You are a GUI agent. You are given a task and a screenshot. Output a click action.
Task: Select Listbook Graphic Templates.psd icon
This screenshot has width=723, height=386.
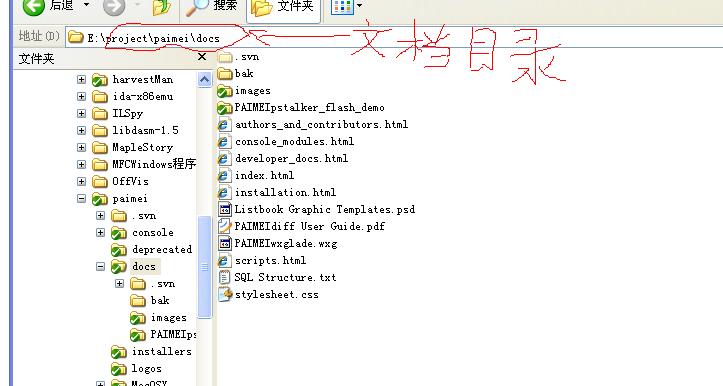(x=225, y=210)
